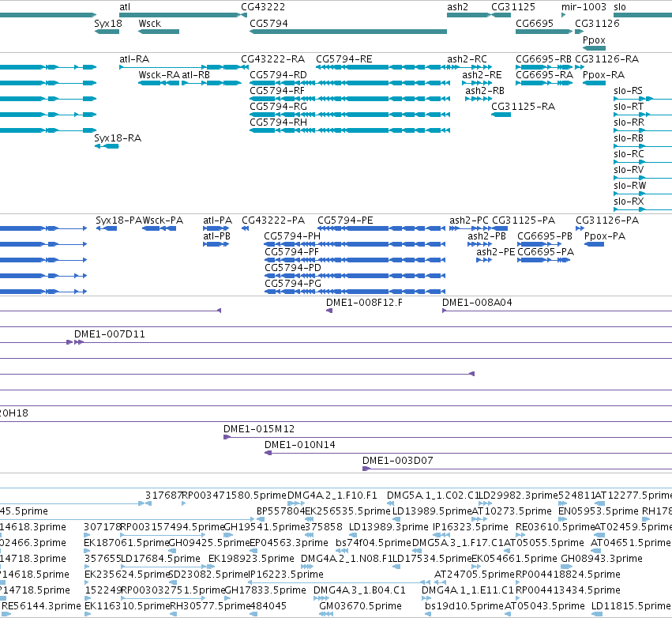Click BAC clone DME1-008F12.F
The image size is (672, 618).
click(x=364, y=303)
